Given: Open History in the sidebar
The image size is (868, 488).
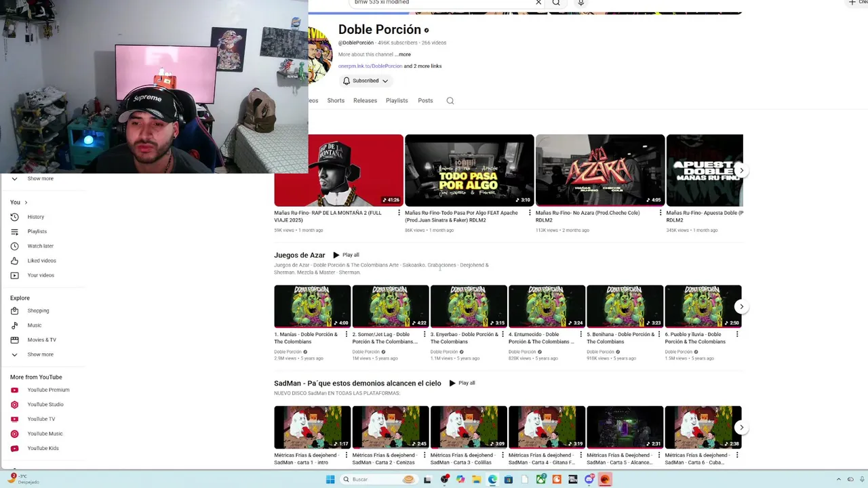Looking at the screenshot, I should coord(35,217).
